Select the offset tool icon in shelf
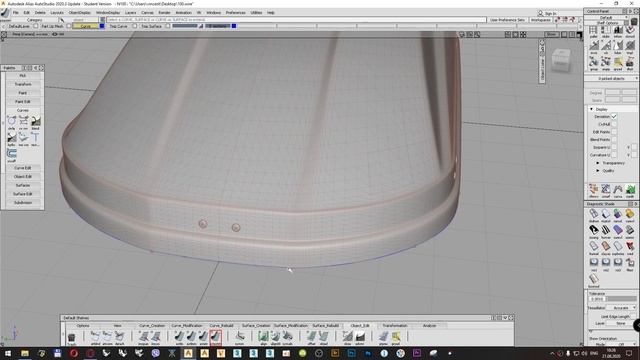Viewport: 640px width, 360px height. point(311,337)
